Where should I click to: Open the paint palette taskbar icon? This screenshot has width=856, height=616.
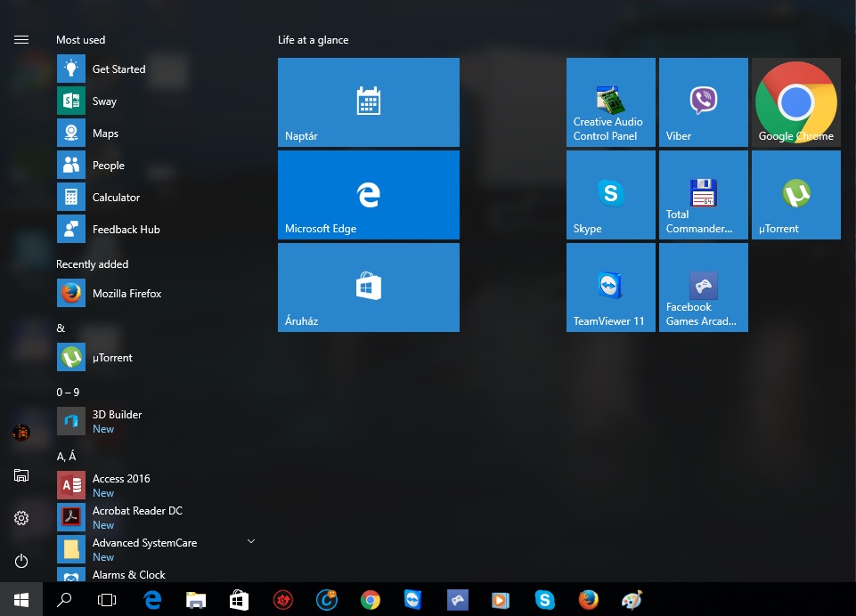coord(632,600)
